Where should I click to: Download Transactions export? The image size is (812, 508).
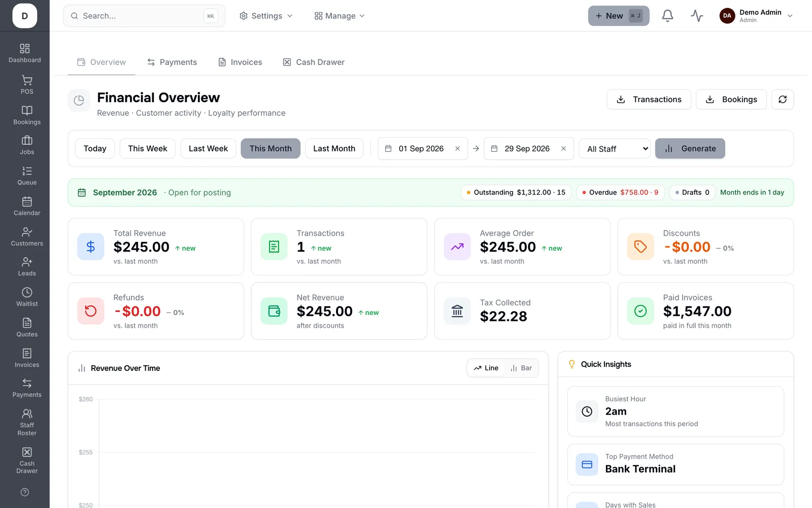[x=649, y=100]
